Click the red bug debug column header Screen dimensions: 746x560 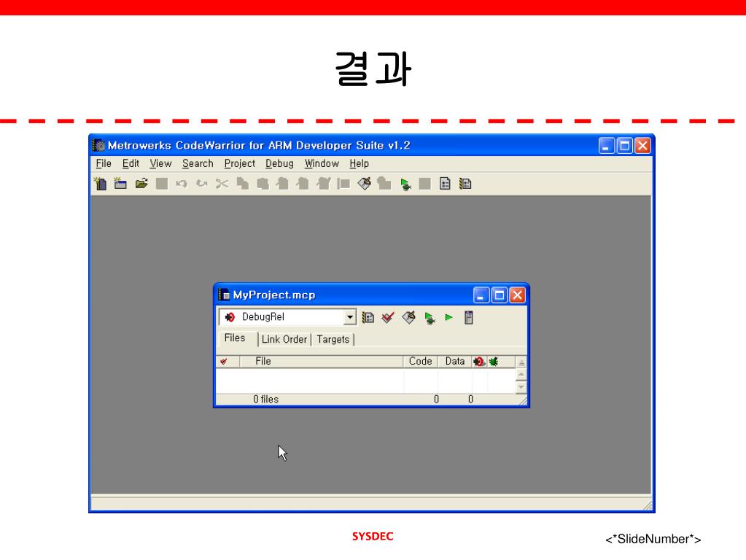point(479,362)
